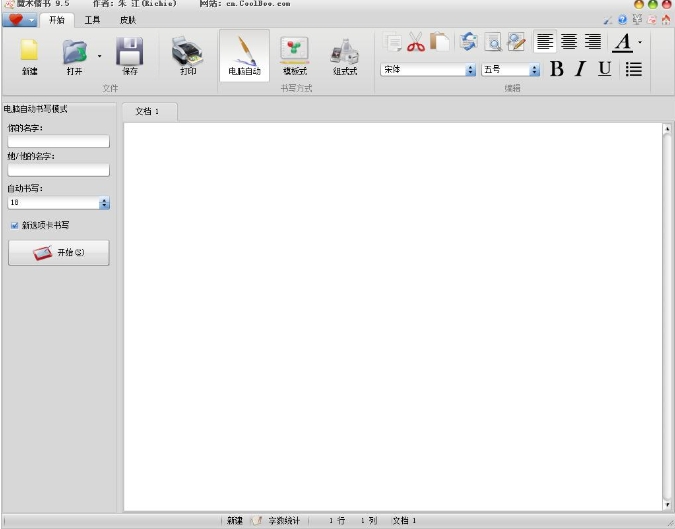Open the red heart application menu
This screenshot has width=675, height=529.
19,20
